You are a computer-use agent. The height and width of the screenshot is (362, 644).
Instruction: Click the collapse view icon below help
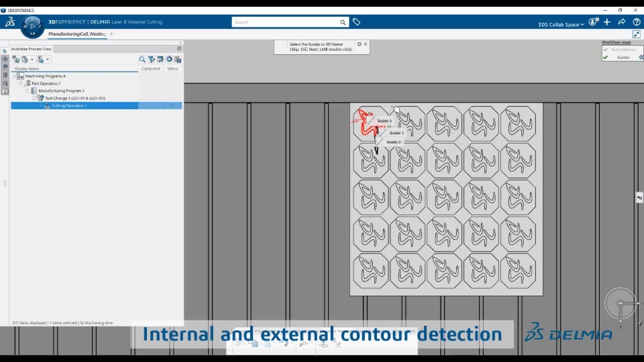pos(637,34)
